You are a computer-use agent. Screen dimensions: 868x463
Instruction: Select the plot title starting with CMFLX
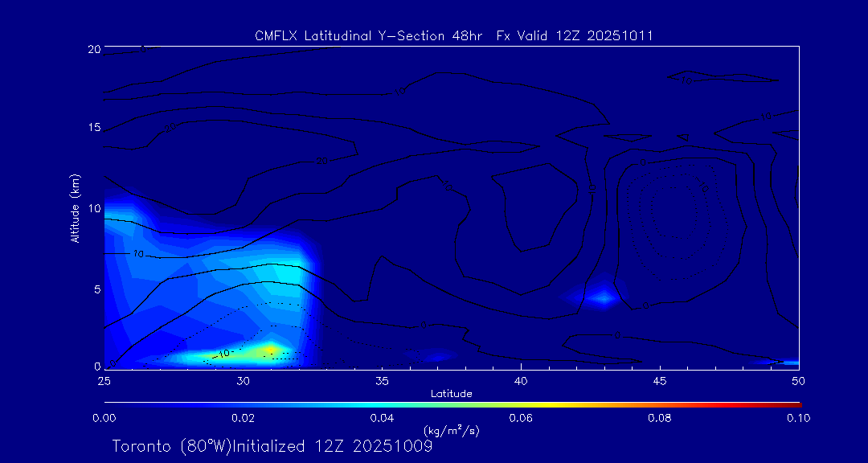pyautogui.click(x=453, y=35)
